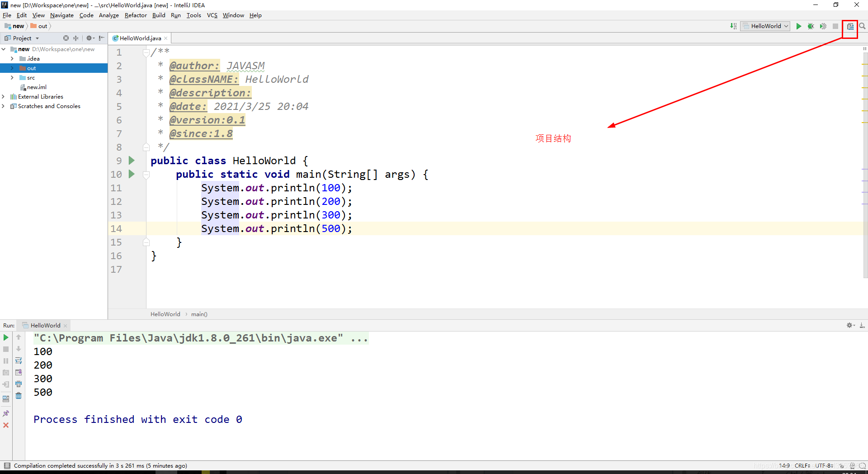Viewport: 868px width, 474px height.
Task: Click run gutter arrow on line 10
Action: pyautogui.click(x=132, y=174)
